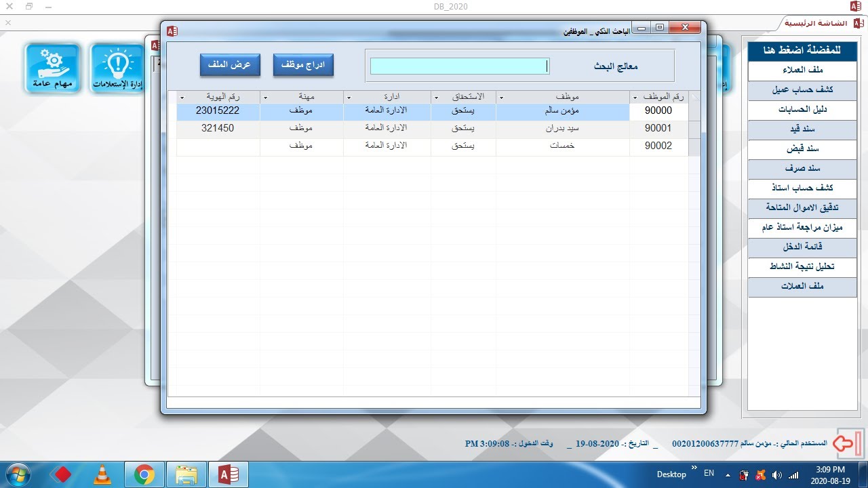This screenshot has width=868, height=488.
Task: Open VLC media player from taskbar
Action: click(x=102, y=474)
